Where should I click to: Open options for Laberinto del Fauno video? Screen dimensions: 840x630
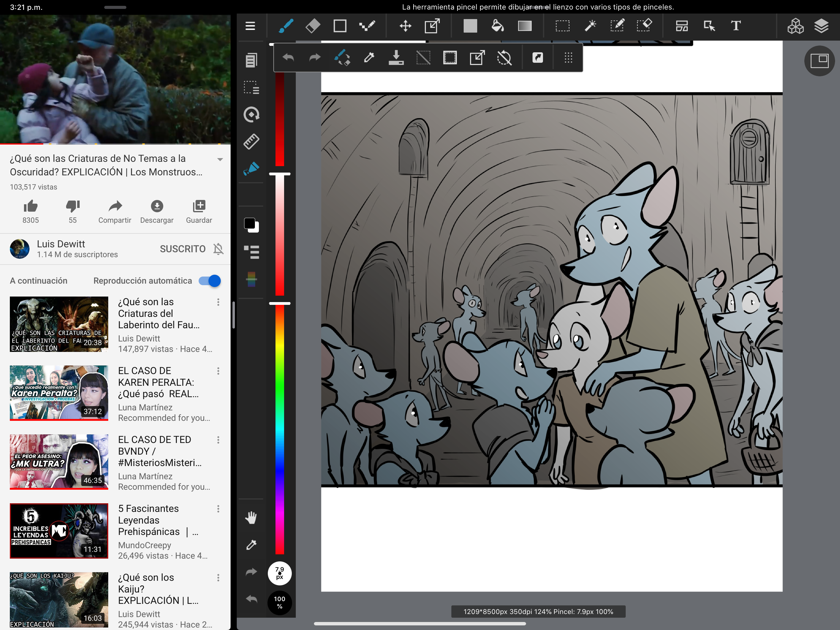coord(218,302)
